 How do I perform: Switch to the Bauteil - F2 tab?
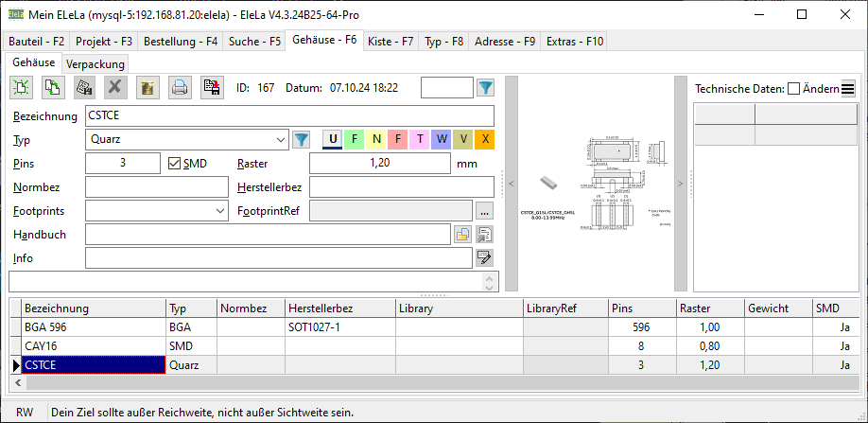pyautogui.click(x=37, y=42)
